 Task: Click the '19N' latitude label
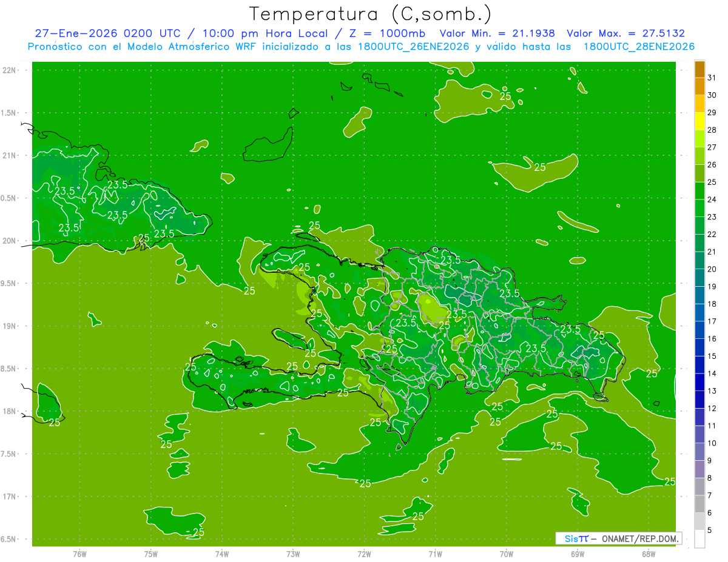10,326
